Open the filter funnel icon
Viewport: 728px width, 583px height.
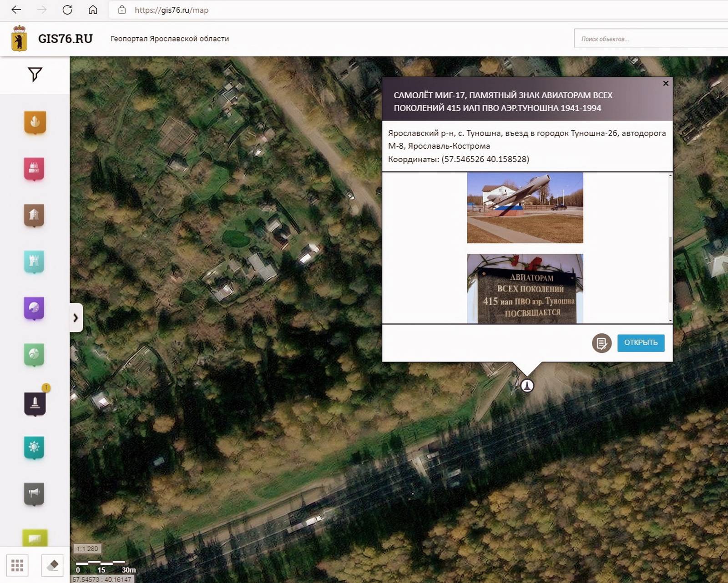coord(35,75)
